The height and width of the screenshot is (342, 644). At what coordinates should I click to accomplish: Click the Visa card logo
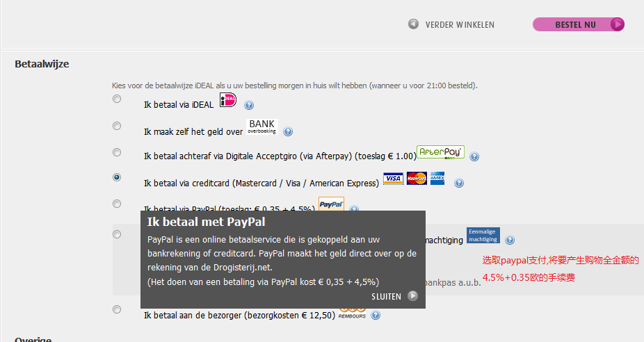pos(393,179)
